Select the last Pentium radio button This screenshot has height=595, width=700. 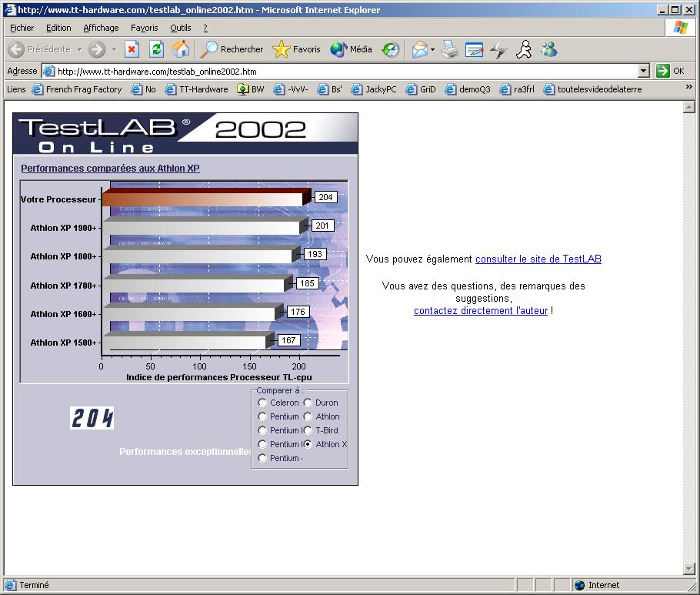pos(262,458)
